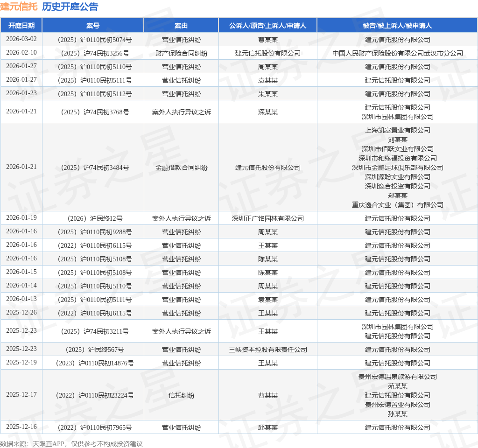Screen dimensions: 478x448
Task: Select case number (2026)沪民终12号
Action: [x=95, y=218]
